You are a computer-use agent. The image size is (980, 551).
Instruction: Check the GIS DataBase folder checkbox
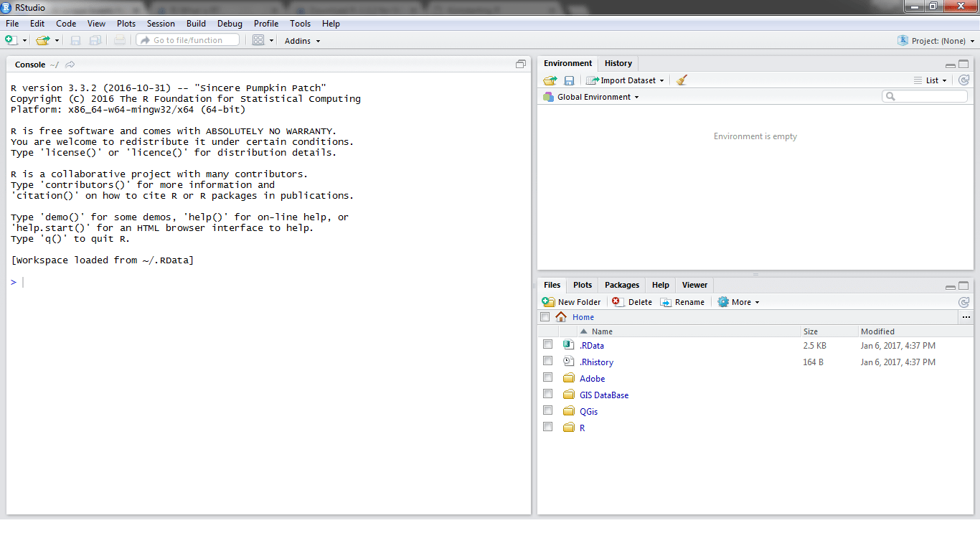(x=548, y=394)
